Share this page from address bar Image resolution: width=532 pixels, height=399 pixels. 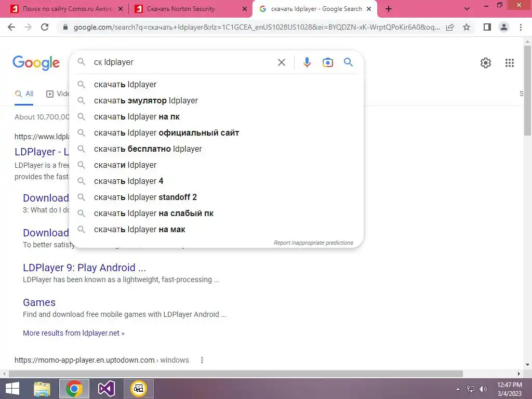[x=450, y=27]
